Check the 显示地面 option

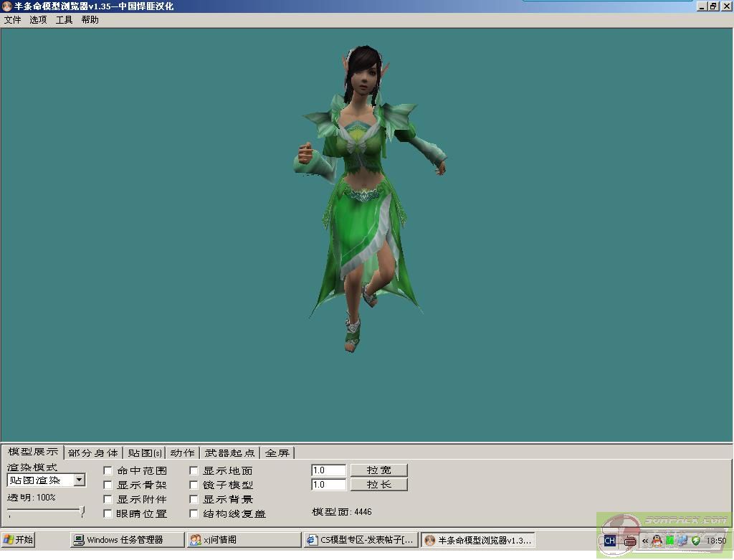(194, 471)
